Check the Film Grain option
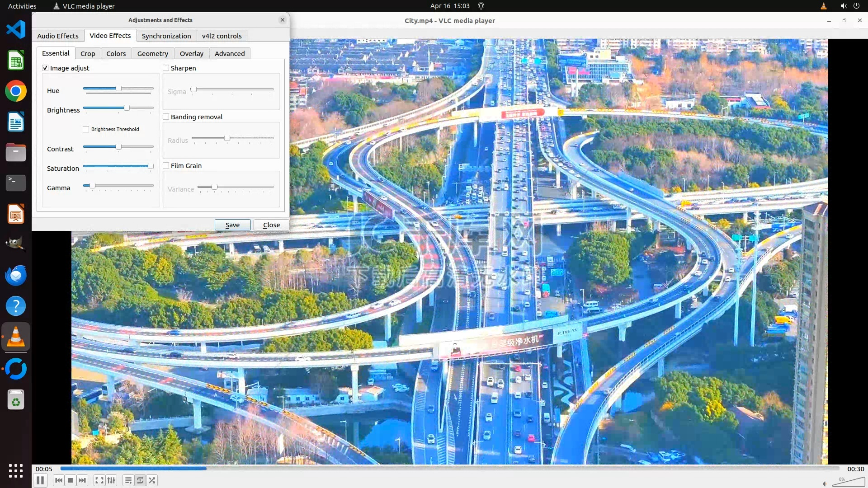868x488 pixels. click(166, 166)
